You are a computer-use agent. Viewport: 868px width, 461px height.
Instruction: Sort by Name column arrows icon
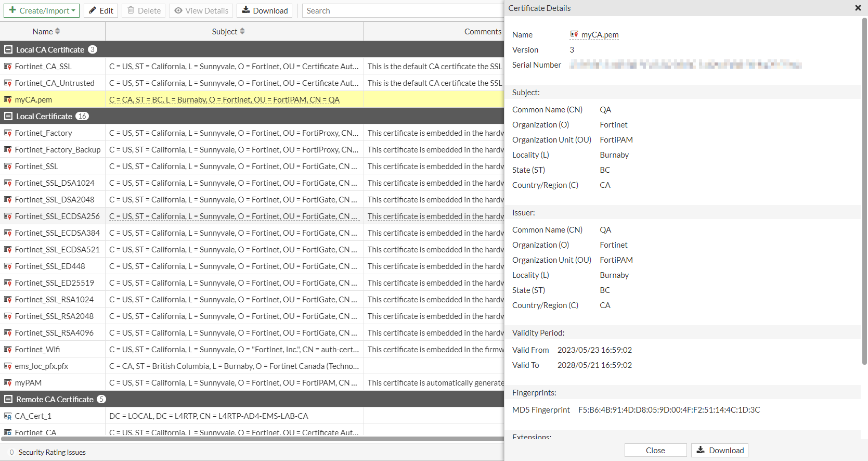(58, 32)
